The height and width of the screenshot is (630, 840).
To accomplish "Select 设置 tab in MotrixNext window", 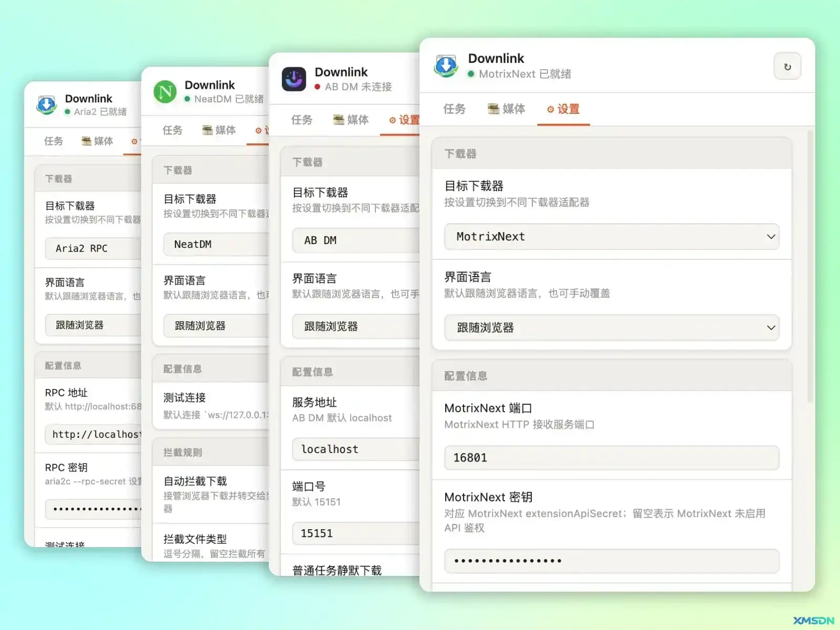I will click(x=563, y=109).
